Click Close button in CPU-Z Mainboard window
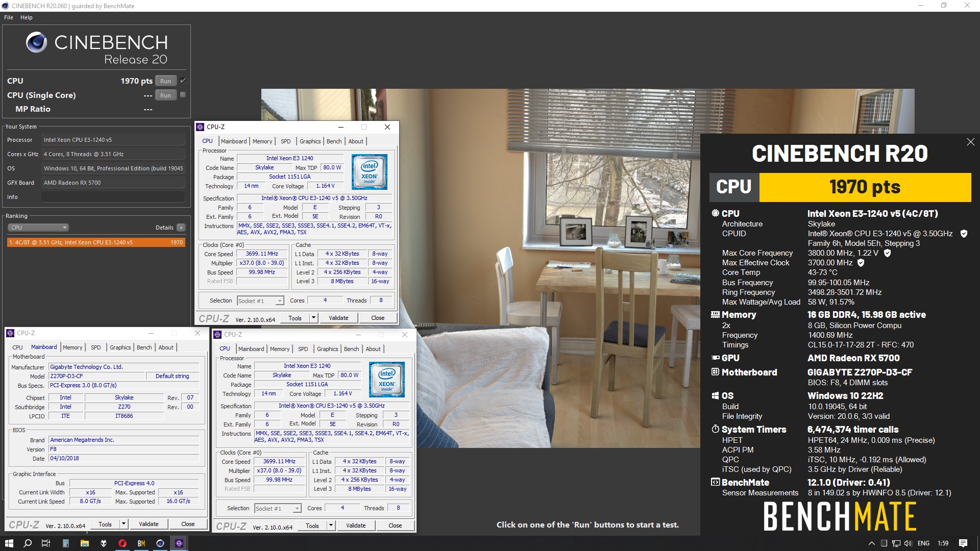 click(x=188, y=524)
